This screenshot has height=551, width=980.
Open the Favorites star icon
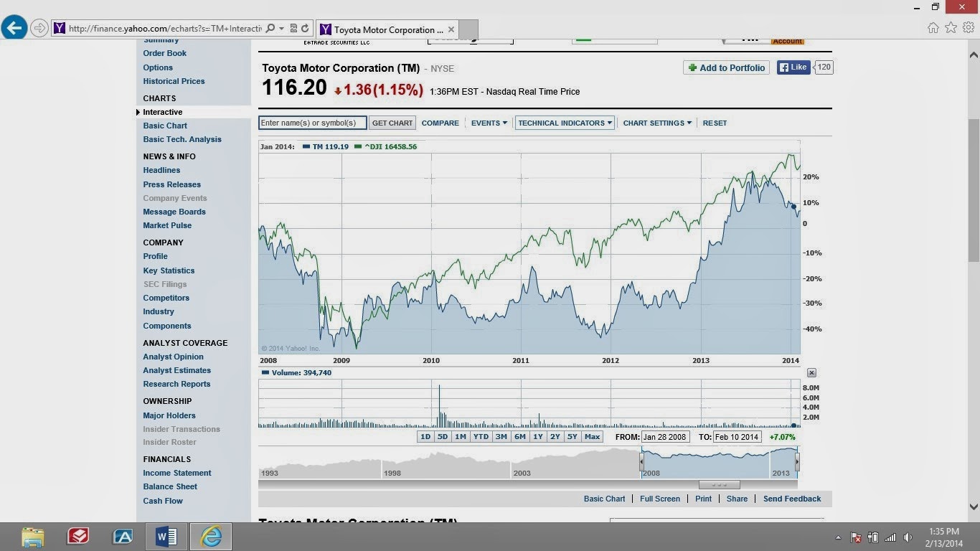[x=951, y=28]
